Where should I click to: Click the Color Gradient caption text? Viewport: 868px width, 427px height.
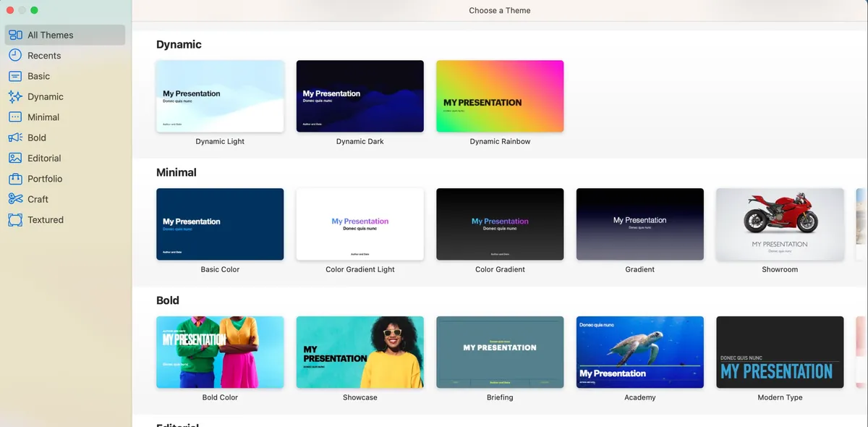tap(500, 269)
